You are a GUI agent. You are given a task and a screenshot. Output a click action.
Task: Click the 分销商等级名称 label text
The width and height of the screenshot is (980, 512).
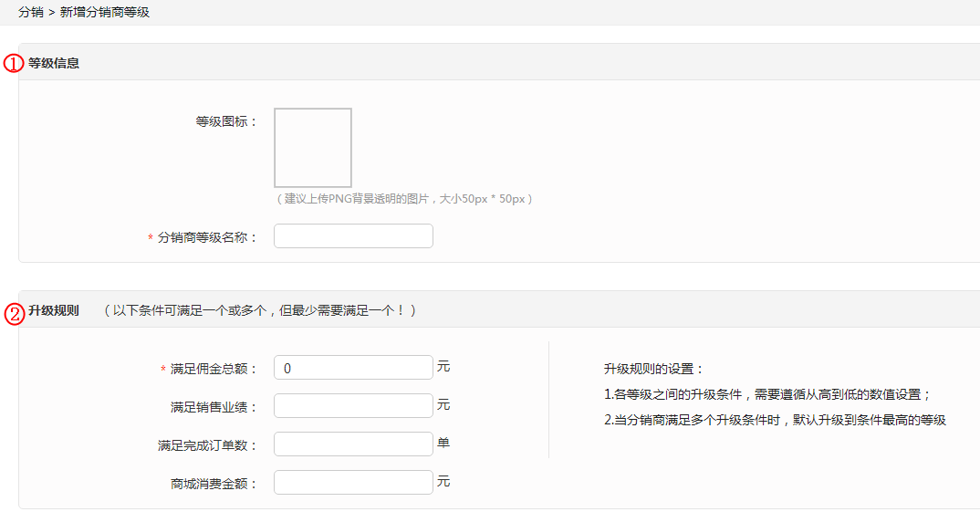[208, 237]
